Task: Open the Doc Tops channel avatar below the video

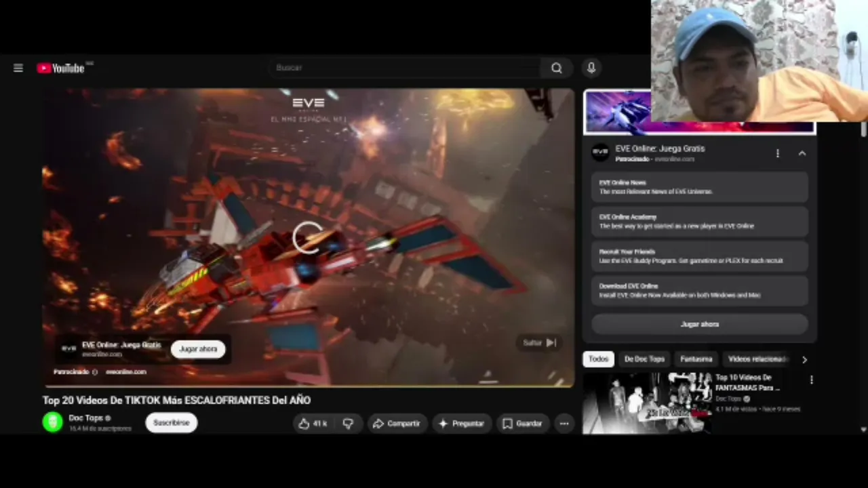Action: 52,422
